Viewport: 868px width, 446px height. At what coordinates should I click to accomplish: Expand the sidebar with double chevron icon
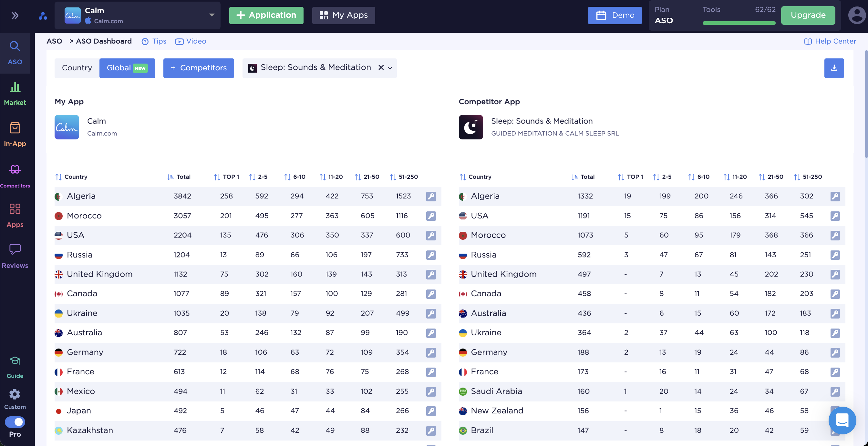[15, 15]
